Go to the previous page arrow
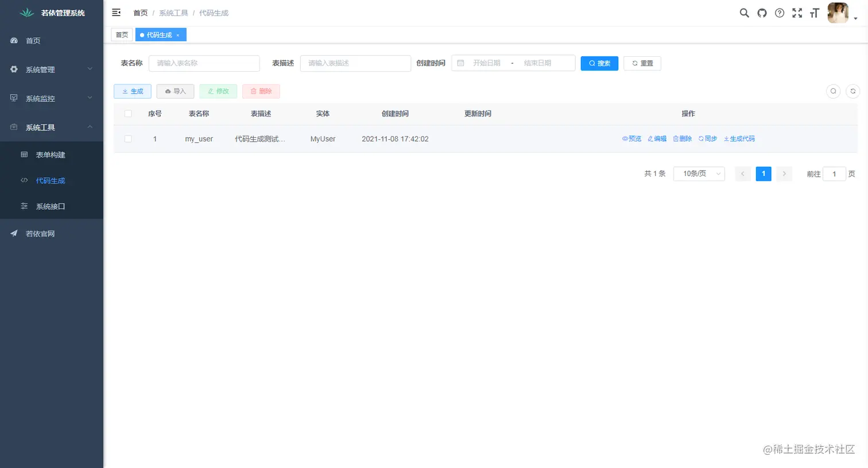The width and height of the screenshot is (868, 468). (x=742, y=174)
